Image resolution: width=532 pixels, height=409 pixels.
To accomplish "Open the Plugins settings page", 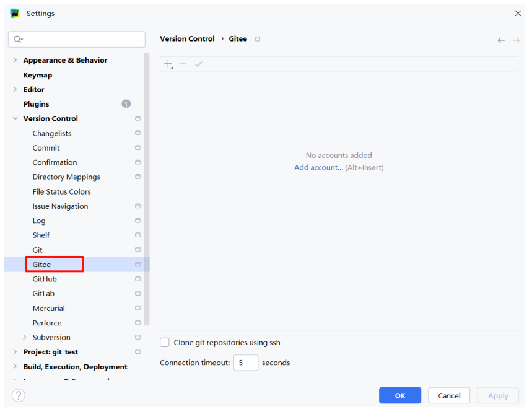I will pos(36,104).
